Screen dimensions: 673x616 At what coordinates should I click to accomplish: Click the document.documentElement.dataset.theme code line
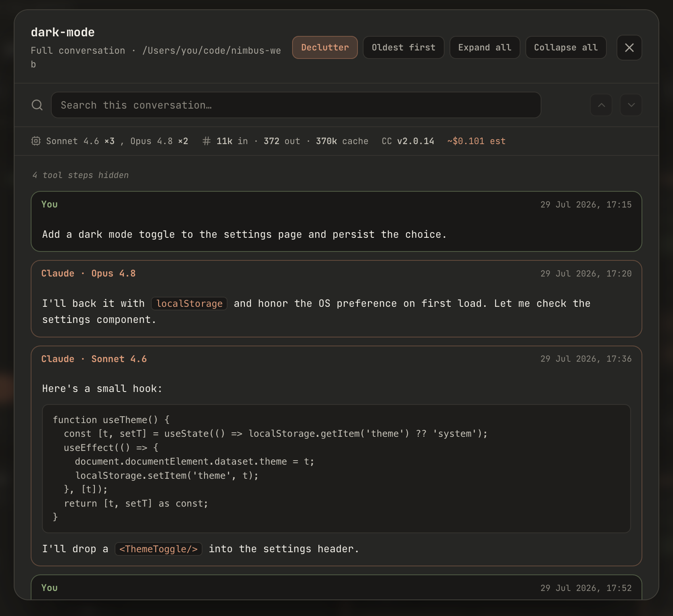[x=194, y=461]
